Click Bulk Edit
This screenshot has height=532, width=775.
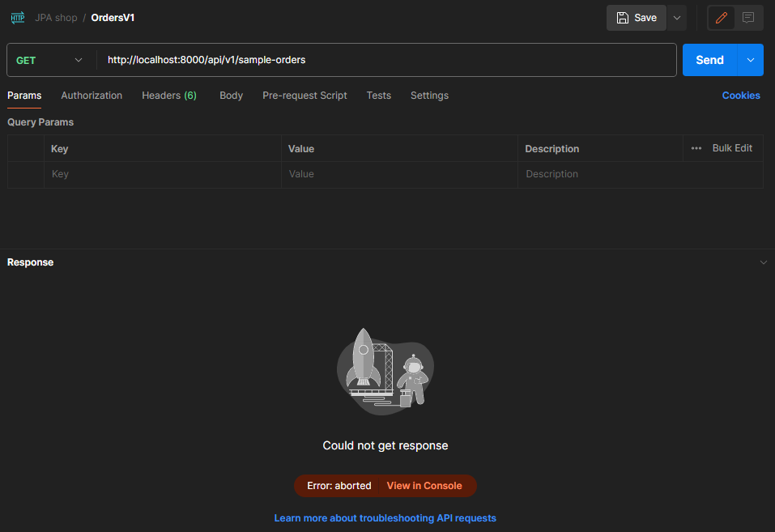click(x=732, y=148)
